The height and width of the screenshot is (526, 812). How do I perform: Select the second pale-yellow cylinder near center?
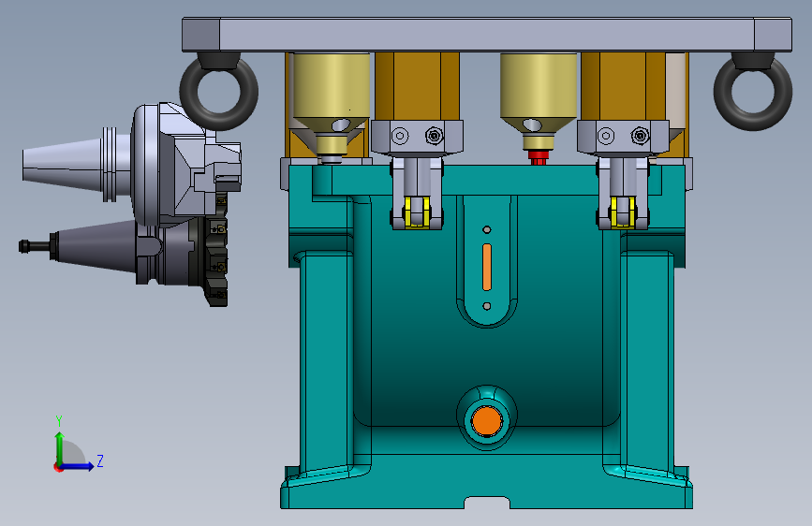pyautogui.click(x=538, y=85)
